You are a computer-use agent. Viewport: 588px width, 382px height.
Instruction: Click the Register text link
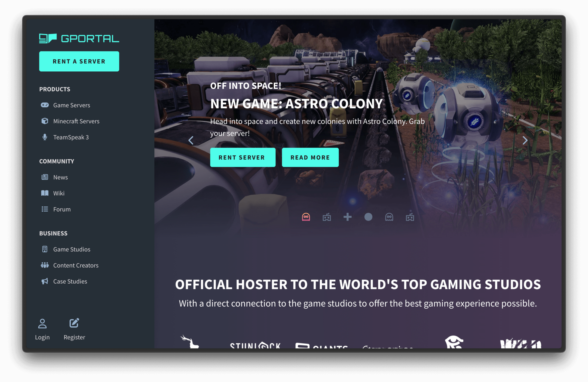[74, 337]
